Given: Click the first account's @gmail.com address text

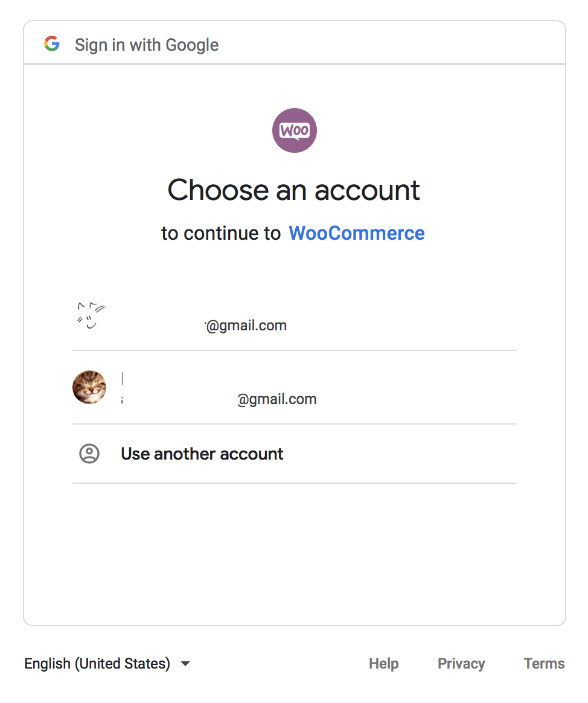Looking at the screenshot, I should click(246, 325).
